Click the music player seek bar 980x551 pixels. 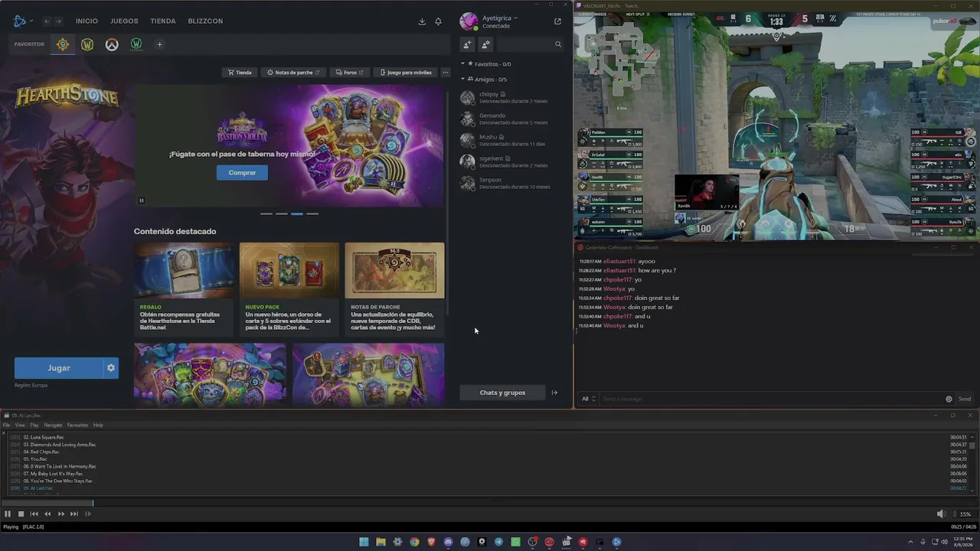click(490, 503)
